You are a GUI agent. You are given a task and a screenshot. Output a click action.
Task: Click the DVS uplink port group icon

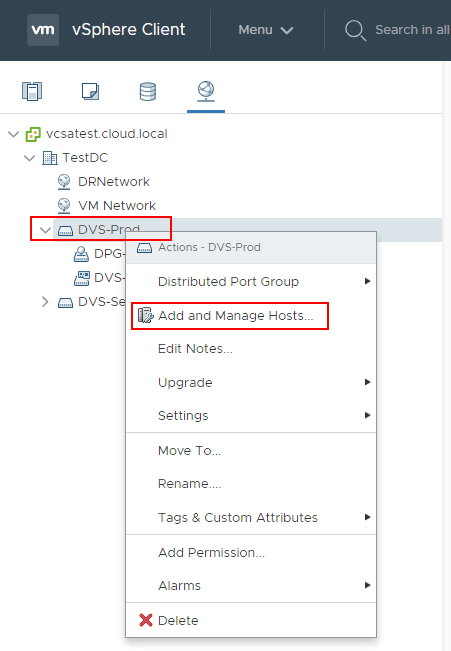[81, 278]
